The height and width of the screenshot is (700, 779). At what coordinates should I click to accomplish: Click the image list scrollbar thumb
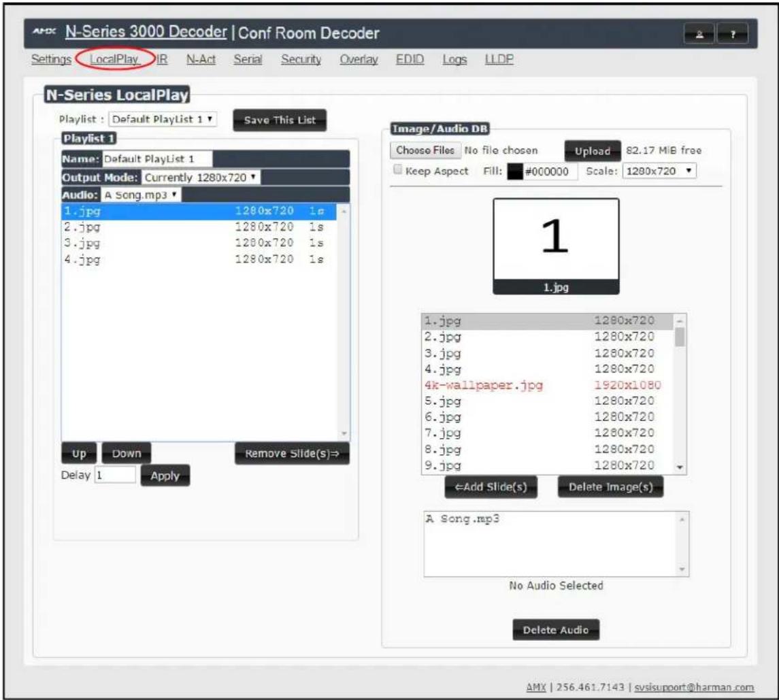680,337
